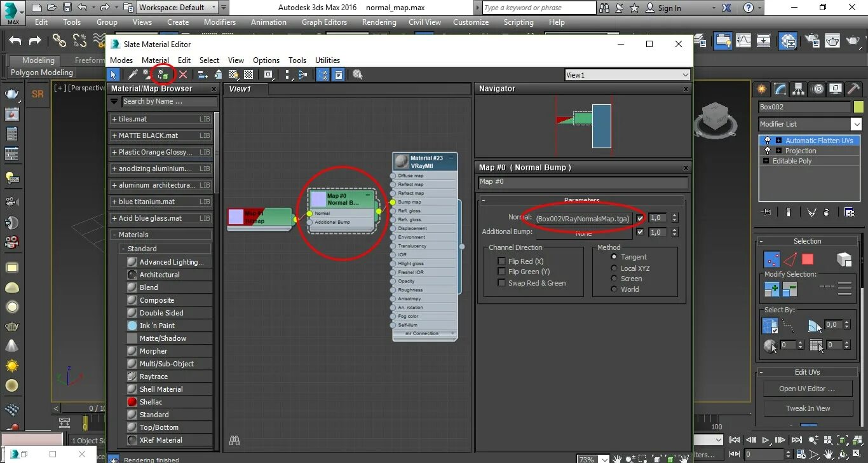Click Tweak In View button

click(807, 408)
